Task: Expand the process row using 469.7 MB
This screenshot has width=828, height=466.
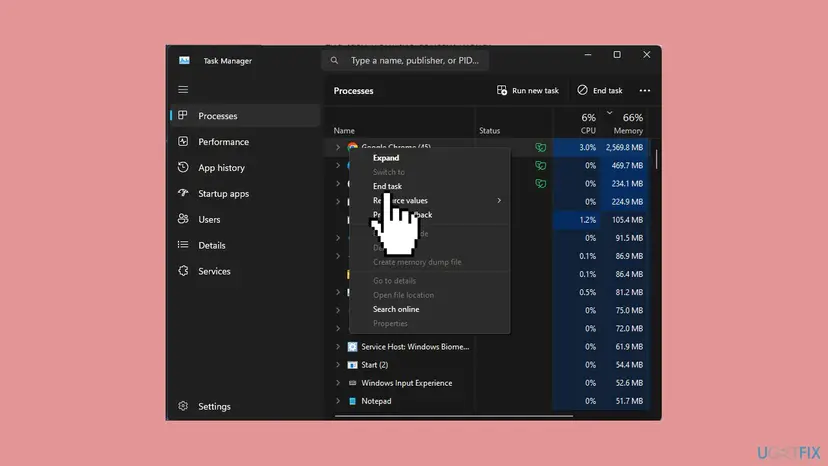Action: [338, 165]
